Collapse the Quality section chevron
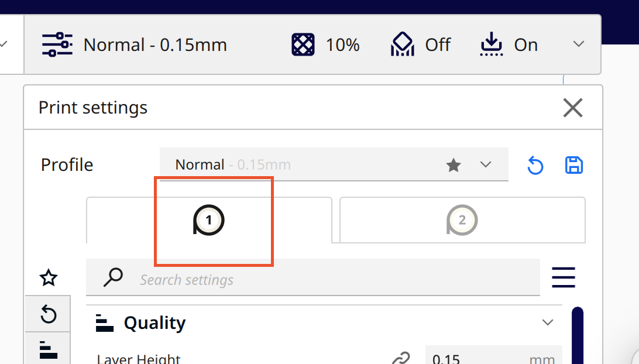Screen dimensions: 639x364 pyautogui.click(x=548, y=322)
